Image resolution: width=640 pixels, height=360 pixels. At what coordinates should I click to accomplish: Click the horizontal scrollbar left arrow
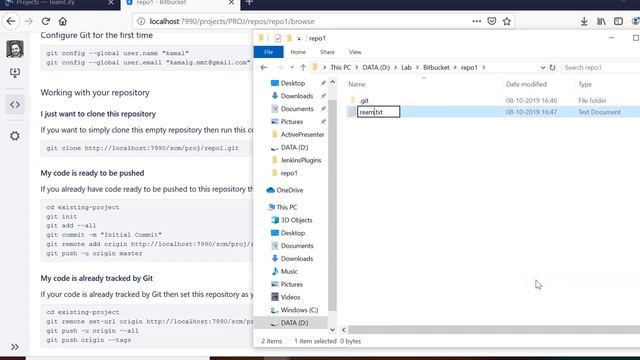click(x=344, y=330)
